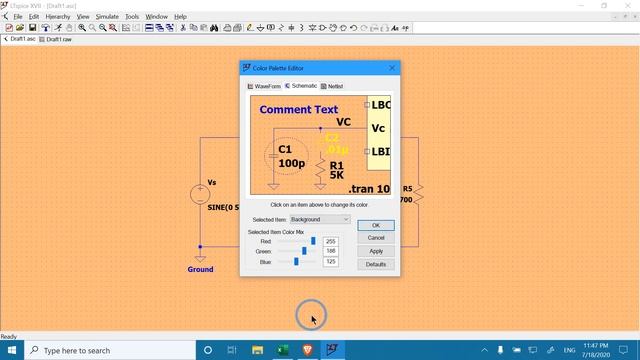Open a file using the folder icon
This screenshot has height=360, width=640.
click(x=20, y=28)
